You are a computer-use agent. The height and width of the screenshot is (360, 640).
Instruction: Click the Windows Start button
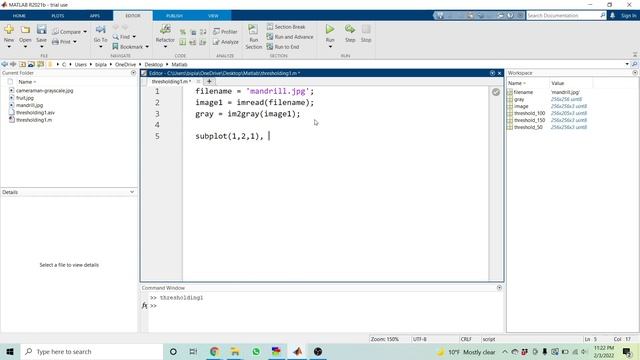click(10, 351)
